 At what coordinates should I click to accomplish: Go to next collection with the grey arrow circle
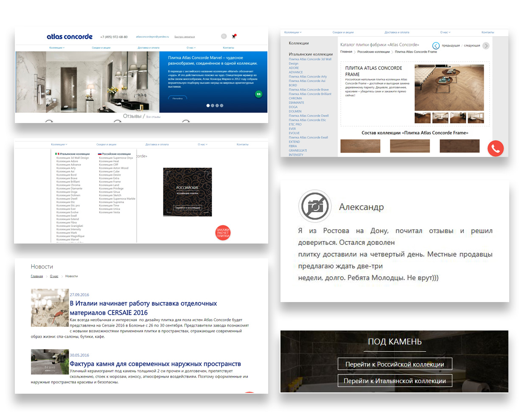486,46
